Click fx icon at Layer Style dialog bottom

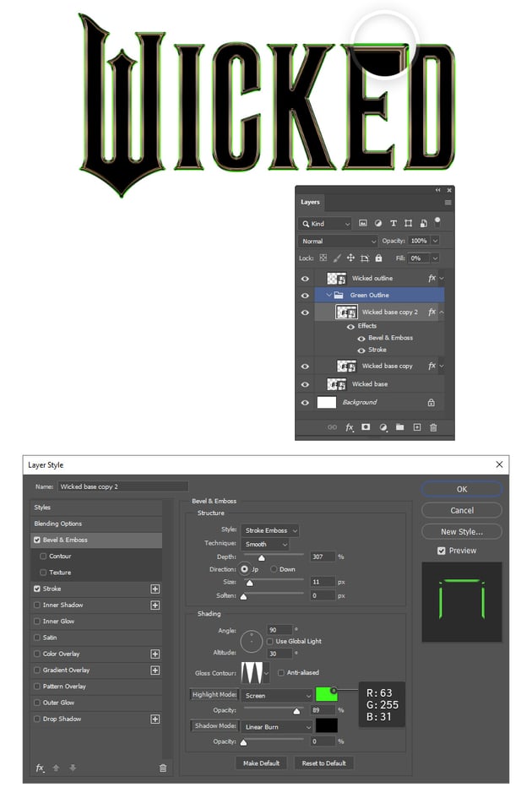click(40, 768)
